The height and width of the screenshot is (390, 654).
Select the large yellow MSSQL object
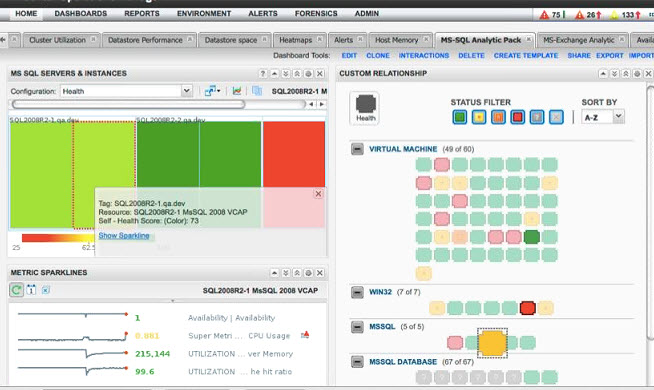click(493, 343)
